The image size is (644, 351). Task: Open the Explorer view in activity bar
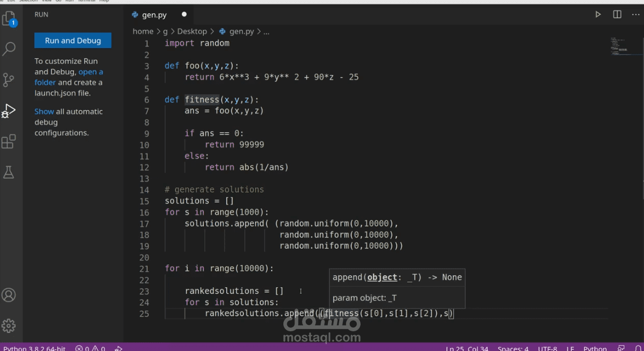click(9, 19)
